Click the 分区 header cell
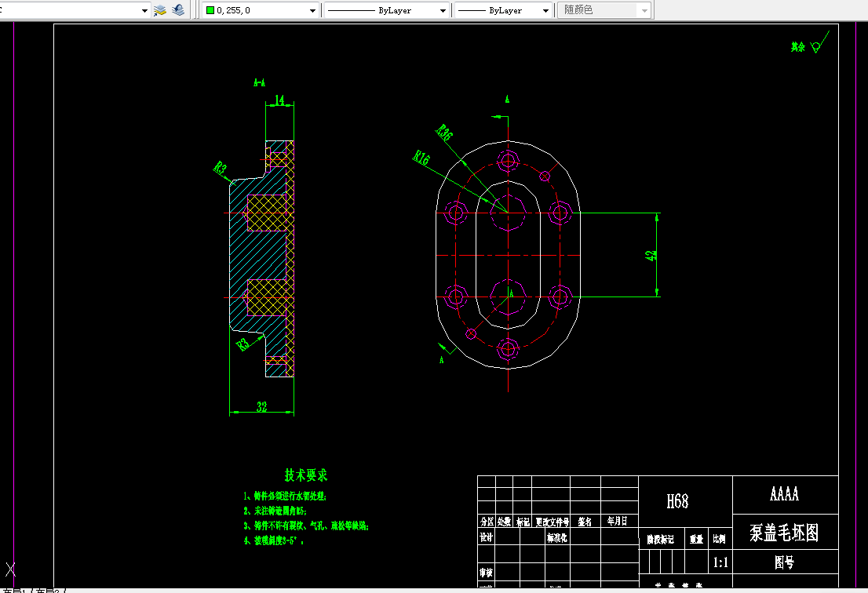 487,522
